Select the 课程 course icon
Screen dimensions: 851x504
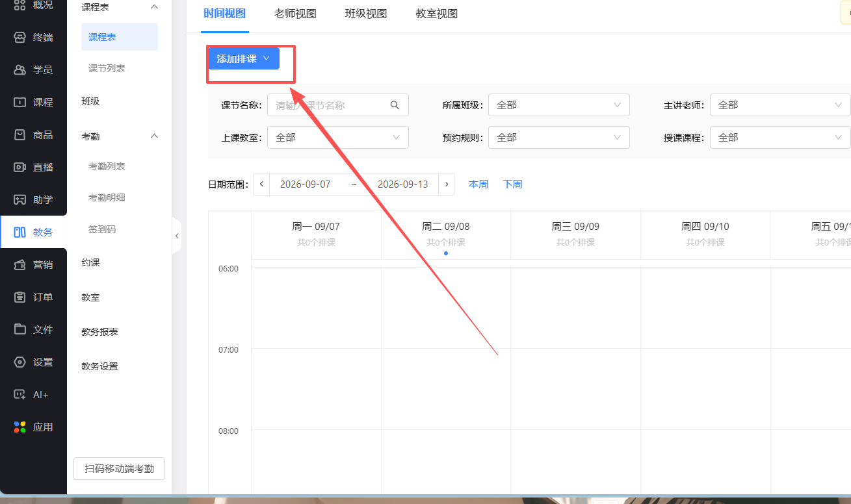(20, 102)
